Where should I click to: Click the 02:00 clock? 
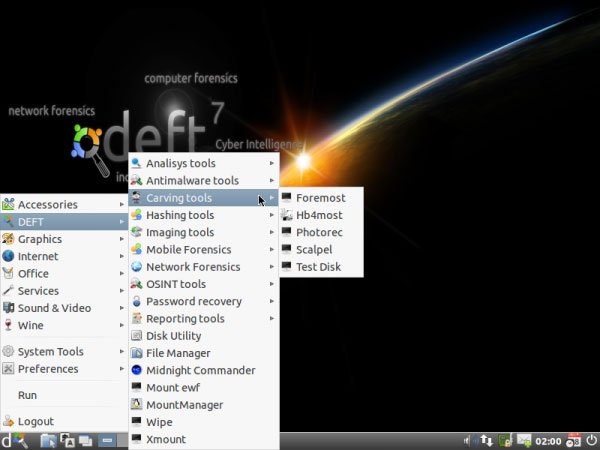coord(548,442)
